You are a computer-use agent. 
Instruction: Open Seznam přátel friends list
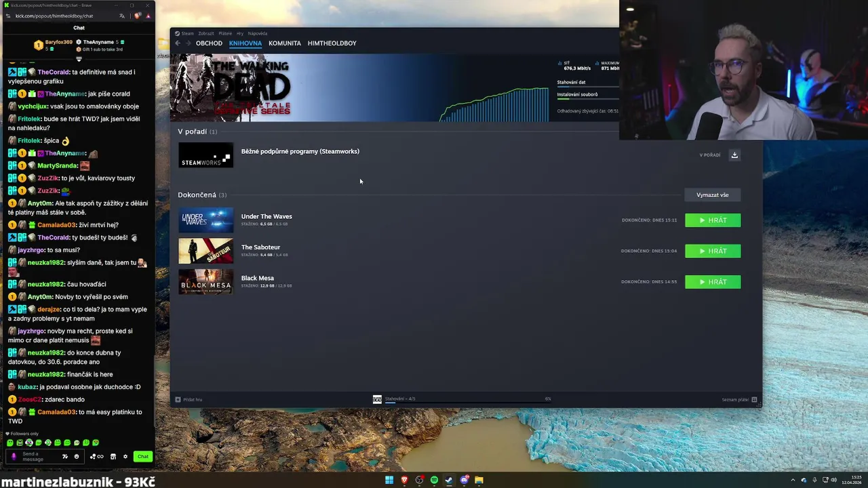click(x=739, y=400)
